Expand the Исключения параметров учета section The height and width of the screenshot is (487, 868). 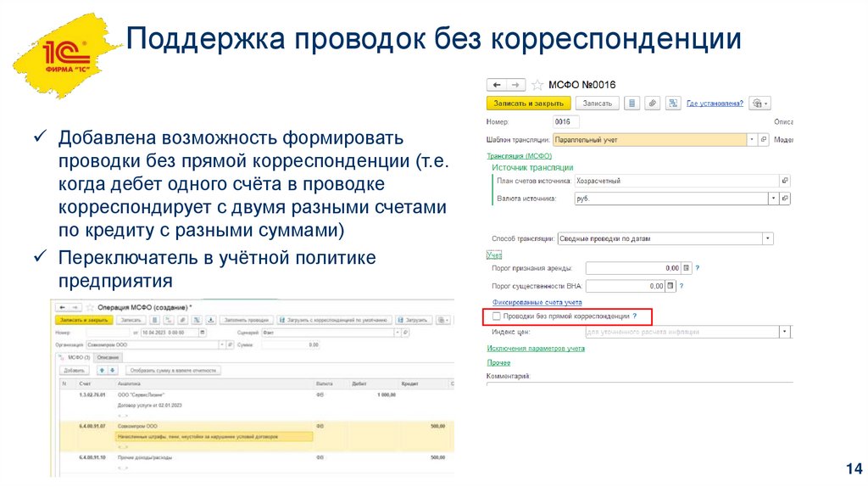pyautogui.click(x=536, y=348)
